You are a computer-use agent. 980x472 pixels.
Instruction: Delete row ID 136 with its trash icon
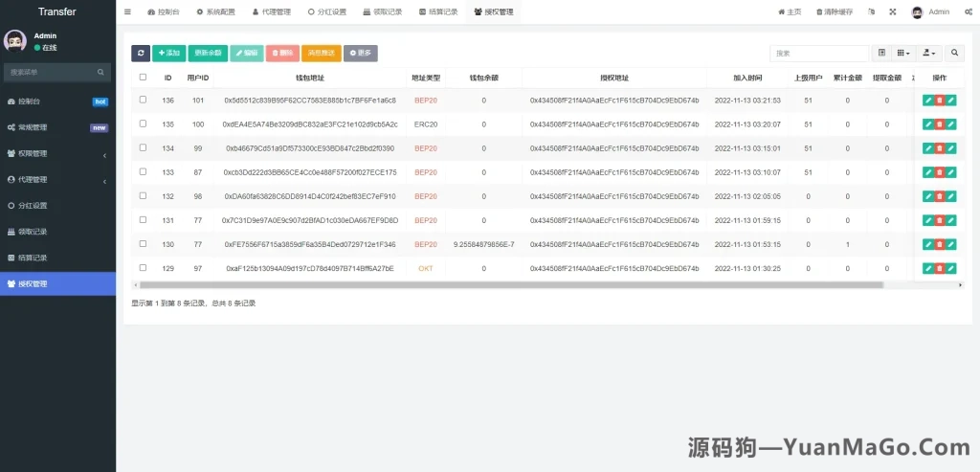(940, 100)
